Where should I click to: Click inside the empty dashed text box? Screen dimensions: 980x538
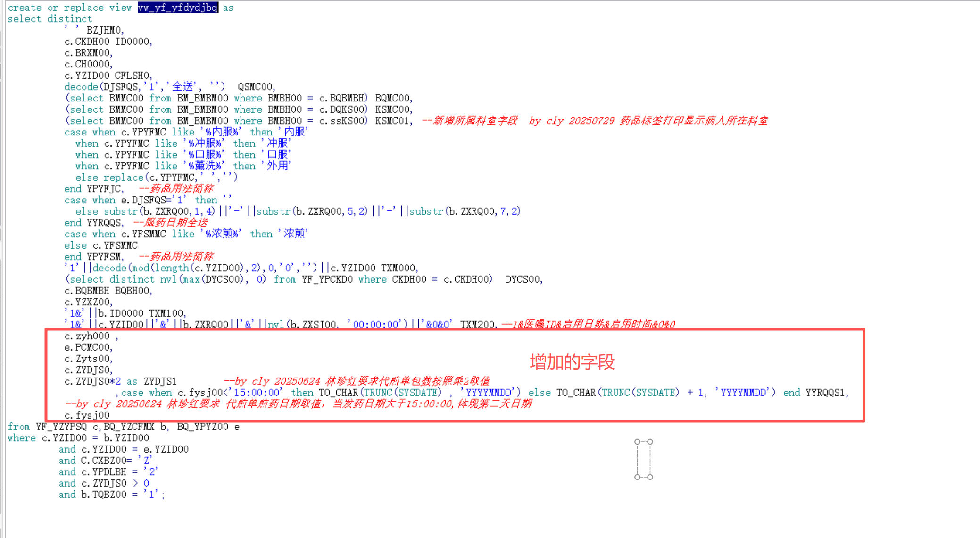point(644,459)
